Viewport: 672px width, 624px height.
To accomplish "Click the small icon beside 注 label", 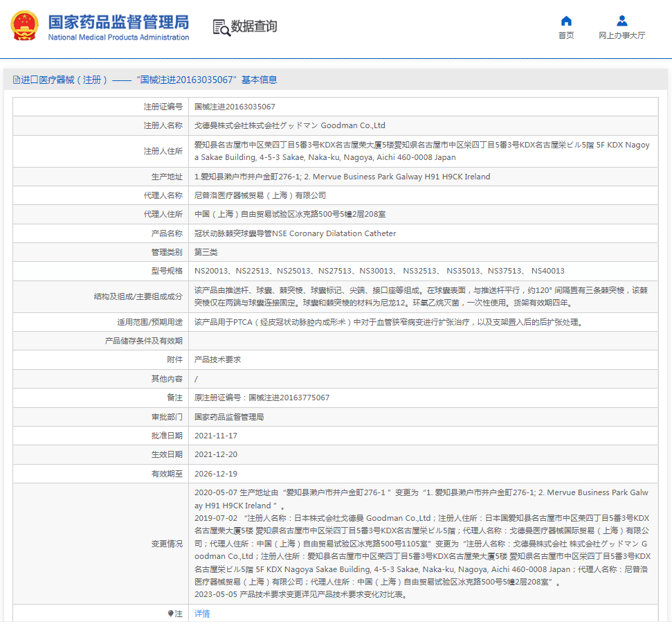I will tap(170, 614).
